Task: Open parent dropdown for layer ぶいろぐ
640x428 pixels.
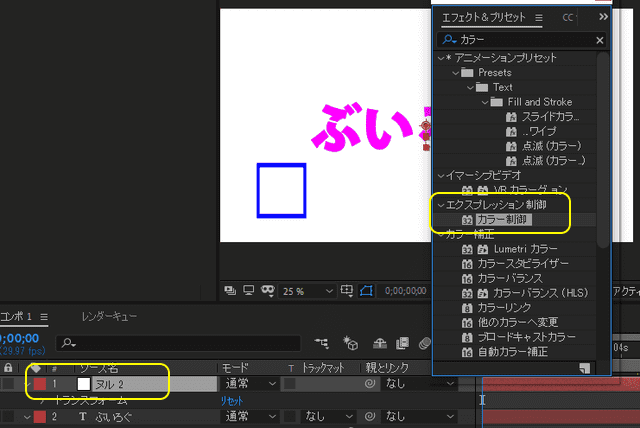Action: [x=419, y=416]
